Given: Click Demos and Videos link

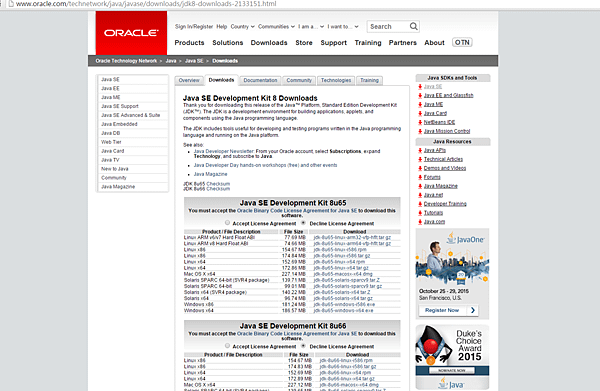Looking at the screenshot, I should 445,168.
